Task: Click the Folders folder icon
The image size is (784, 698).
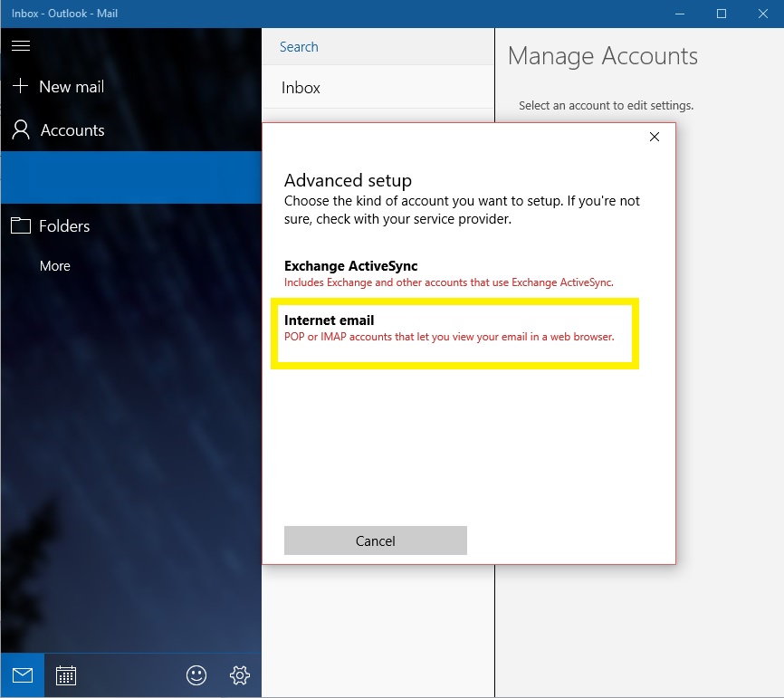Action: click(x=21, y=225)
